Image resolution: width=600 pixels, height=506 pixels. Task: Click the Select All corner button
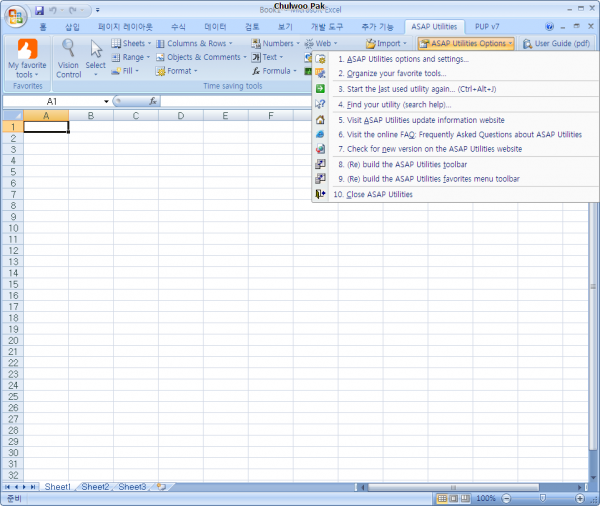[13, 115]
